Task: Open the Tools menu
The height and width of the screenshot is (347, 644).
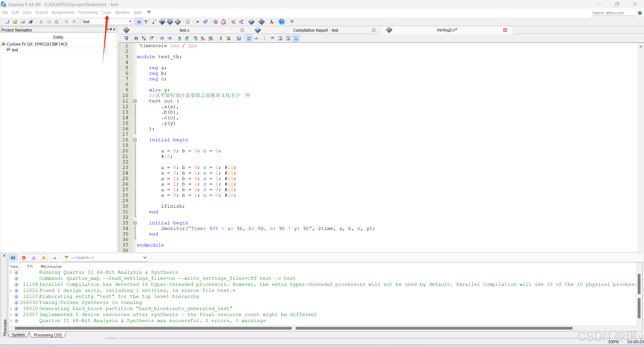Action: point(106,12)
